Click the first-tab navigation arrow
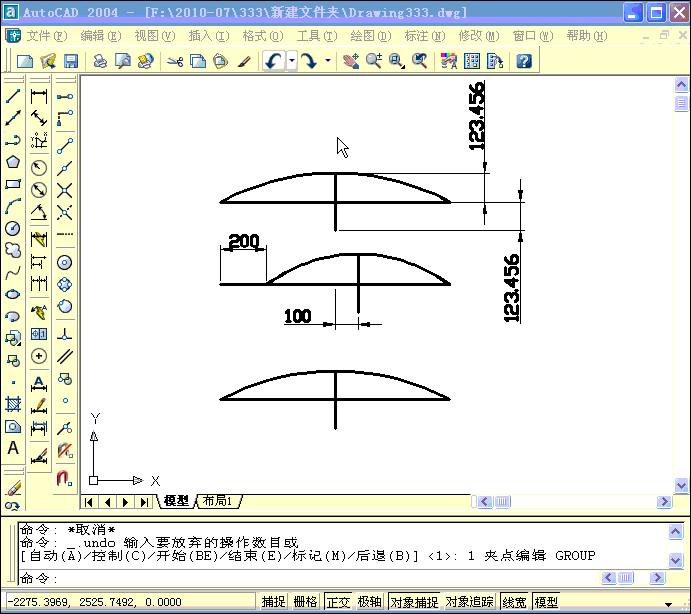The image size is (691, 614). click(x=88, y=502)
